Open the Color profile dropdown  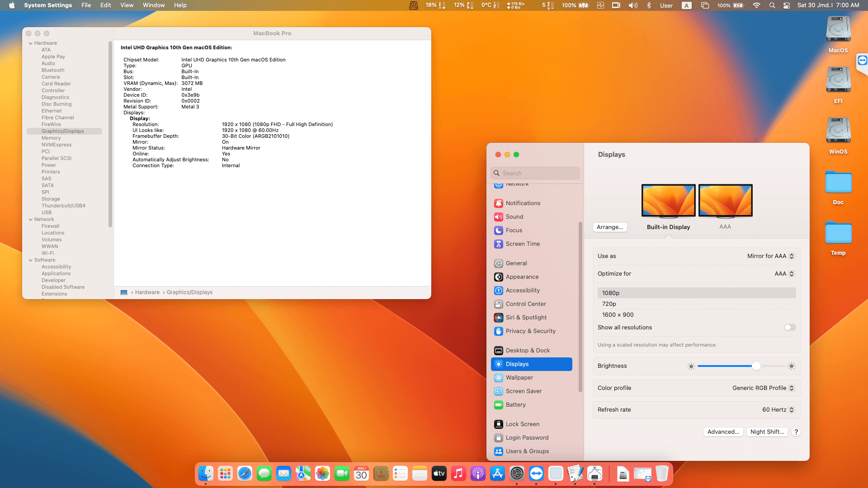coord(763,388)
